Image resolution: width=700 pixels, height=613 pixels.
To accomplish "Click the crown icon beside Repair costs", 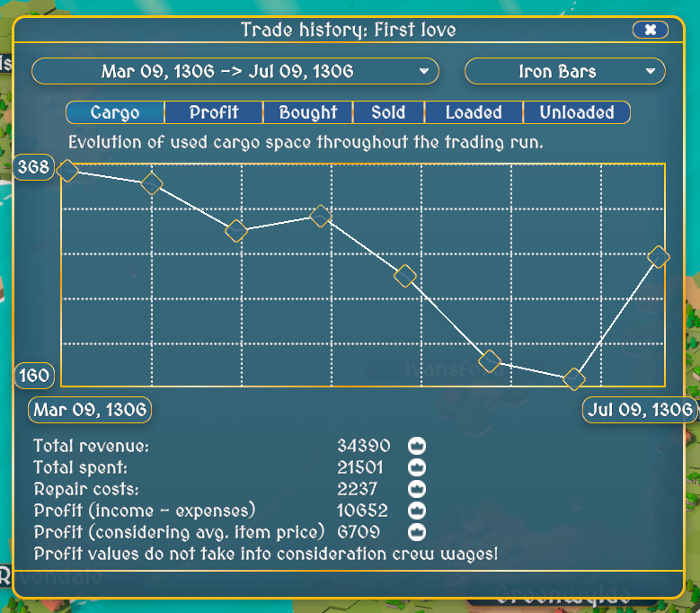I will tap(417, 489).
